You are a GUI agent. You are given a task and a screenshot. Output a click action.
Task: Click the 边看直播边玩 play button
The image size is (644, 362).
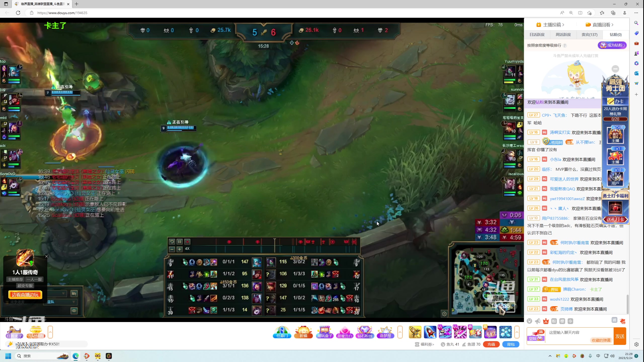point(25,295)
